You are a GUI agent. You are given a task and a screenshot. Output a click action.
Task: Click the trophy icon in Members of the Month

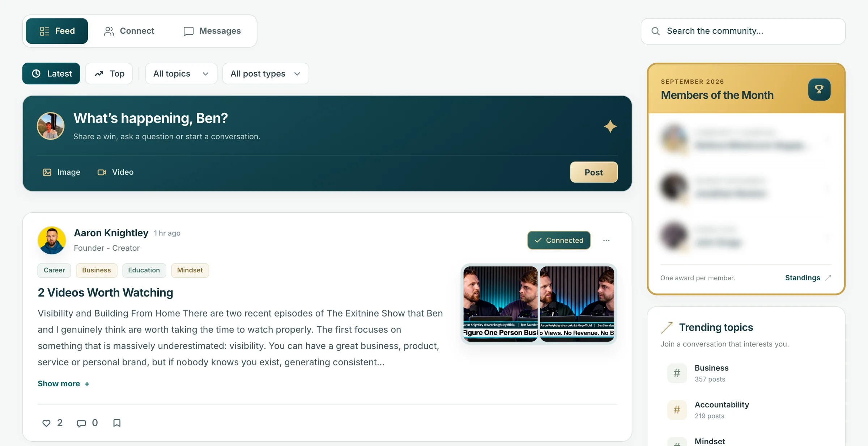click(x=819, y=89)
